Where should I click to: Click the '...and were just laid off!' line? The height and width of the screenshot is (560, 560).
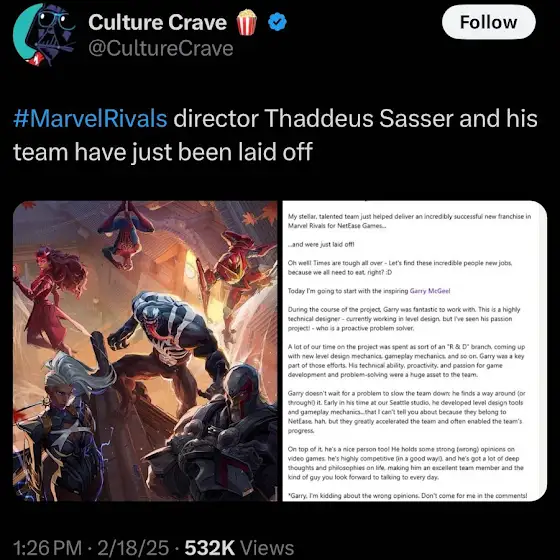[321, 244]
